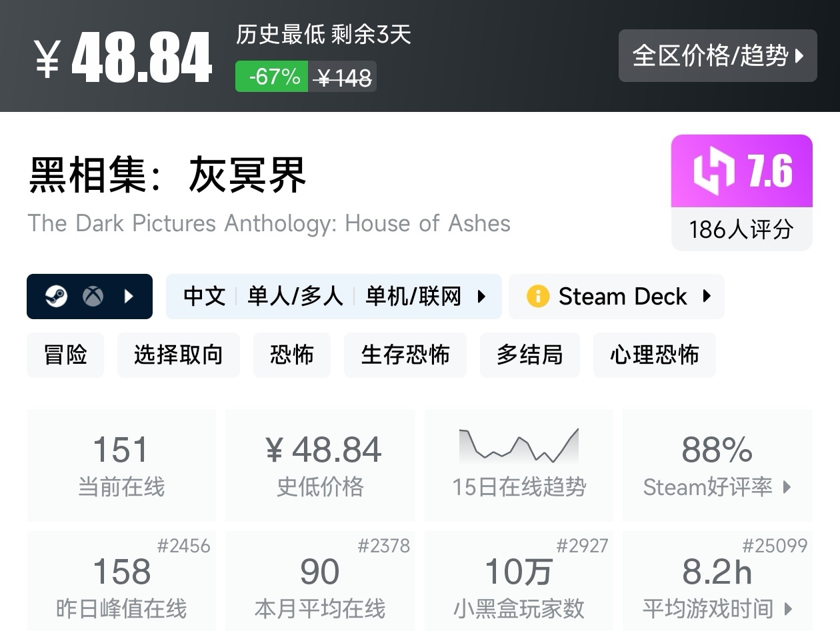Viewport: 840px width, 631px height.
Task: Click the Xbox platform icon
Action: 93,297
